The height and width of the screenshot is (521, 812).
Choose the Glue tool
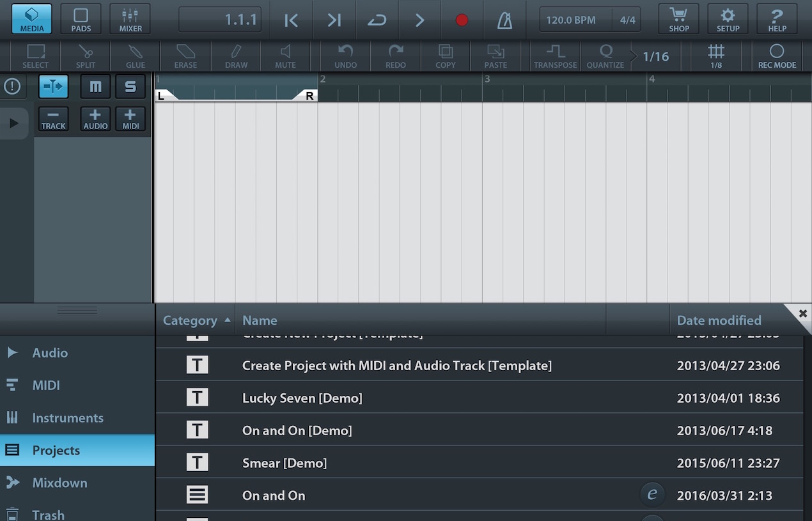[136, 56]
